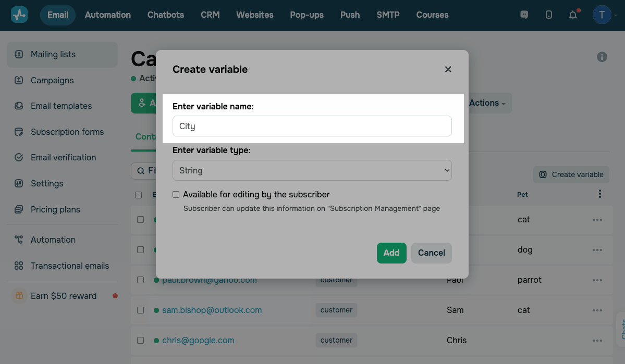Click the variable name input field
625x364 pixels.
click(312, 126)
